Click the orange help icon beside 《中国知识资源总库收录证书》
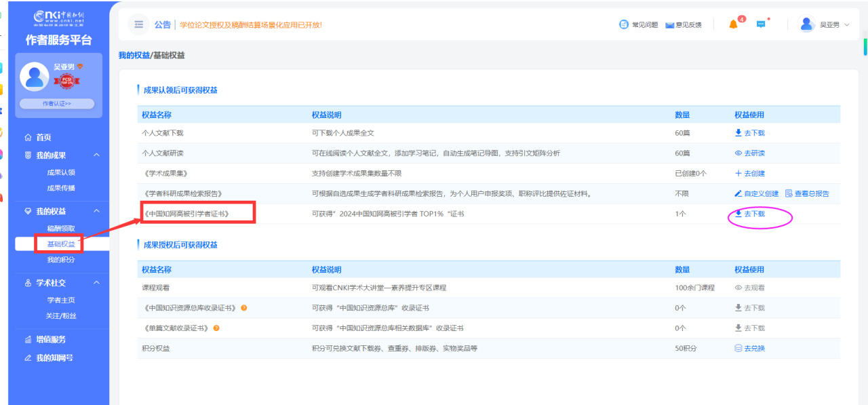The image size is (868, 405). tap(243, 308)
